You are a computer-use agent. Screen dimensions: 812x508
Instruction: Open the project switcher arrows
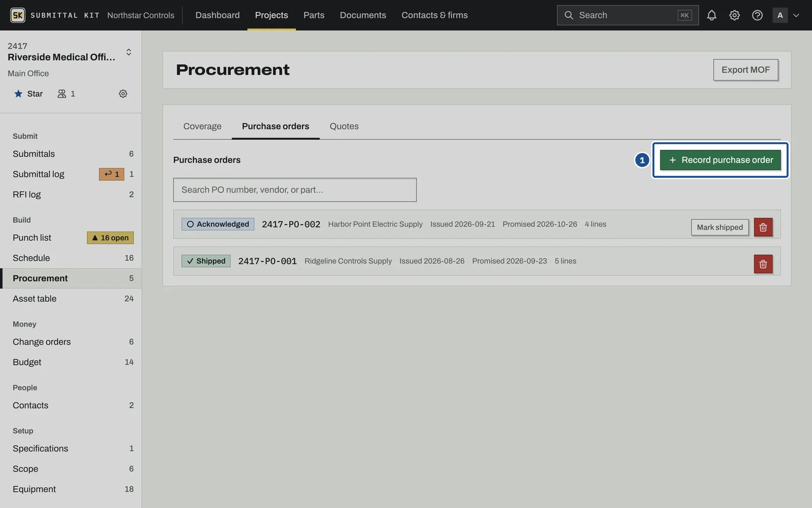(129, 52)
